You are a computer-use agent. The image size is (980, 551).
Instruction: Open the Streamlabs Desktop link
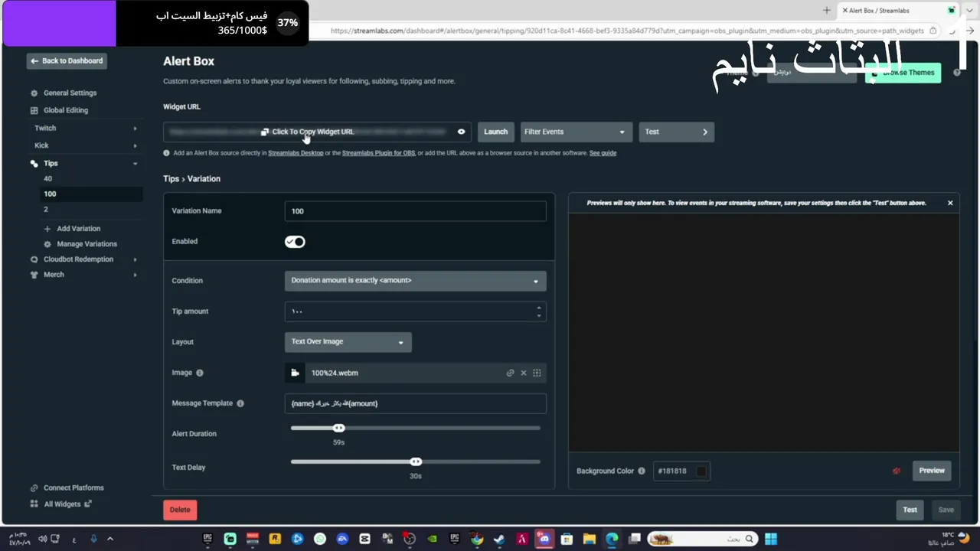tap(296, 153)
